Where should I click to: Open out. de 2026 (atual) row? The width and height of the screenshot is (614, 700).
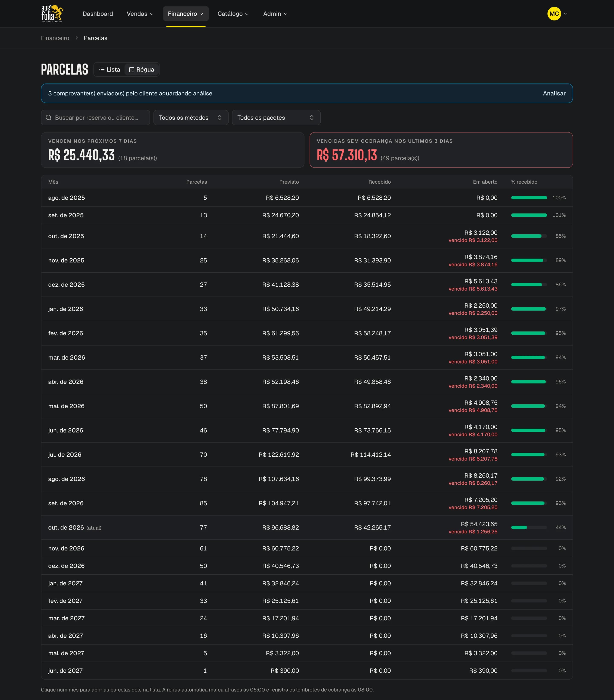coord(307,528)
